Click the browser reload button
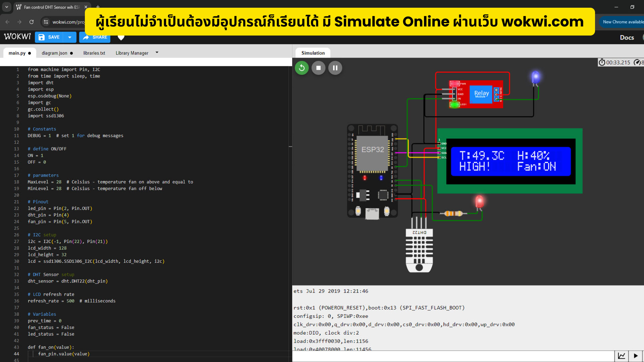644x362 pixels. (x=32, y=22)
